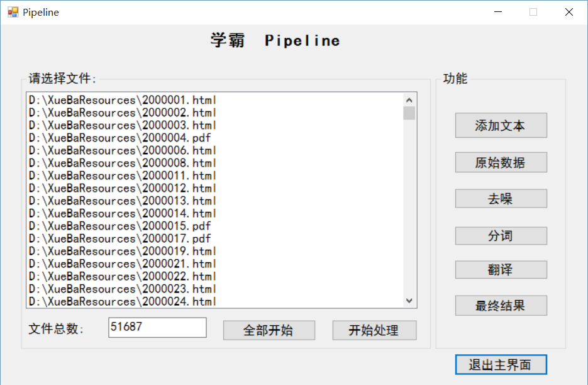Click the 文件总数 field showing 51687
The width and height of the screenshot is (588, 385).
(157, 327)
